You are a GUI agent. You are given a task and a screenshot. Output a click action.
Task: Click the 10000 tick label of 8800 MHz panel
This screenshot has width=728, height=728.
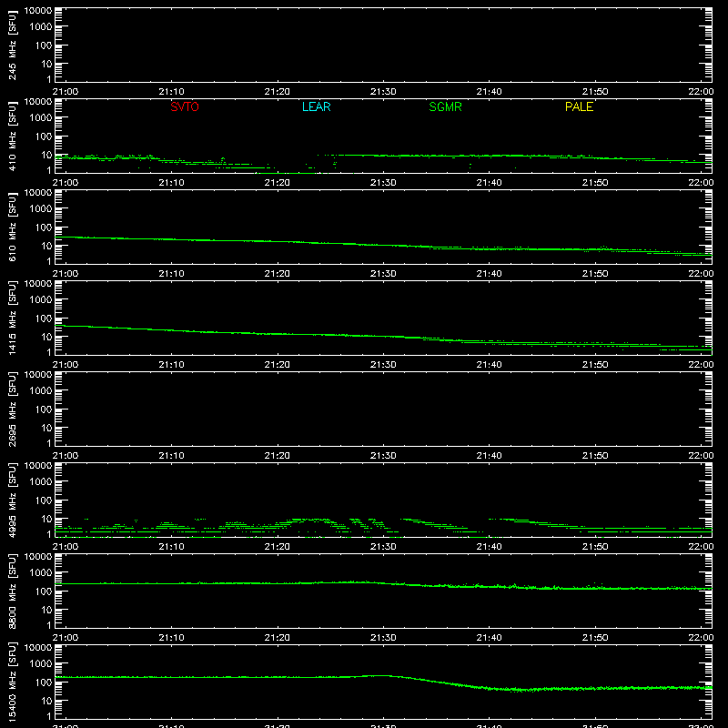(38, 557)
